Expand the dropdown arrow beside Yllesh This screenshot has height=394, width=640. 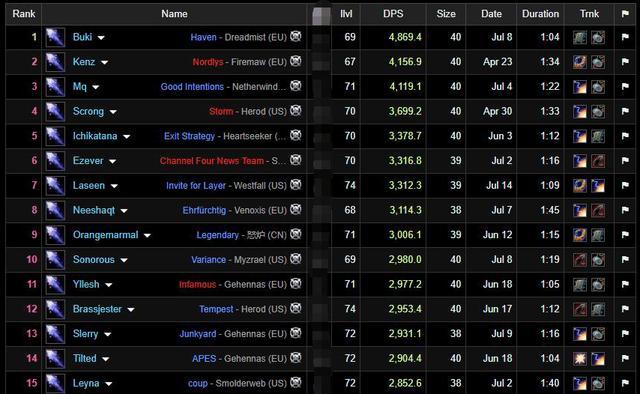click(108, 285)
